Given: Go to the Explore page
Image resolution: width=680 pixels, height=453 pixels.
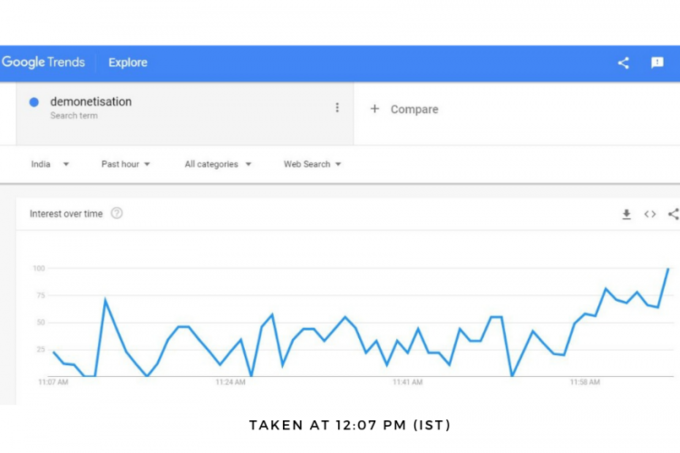Looking at the screenshot, I should [x=128, y=62].
